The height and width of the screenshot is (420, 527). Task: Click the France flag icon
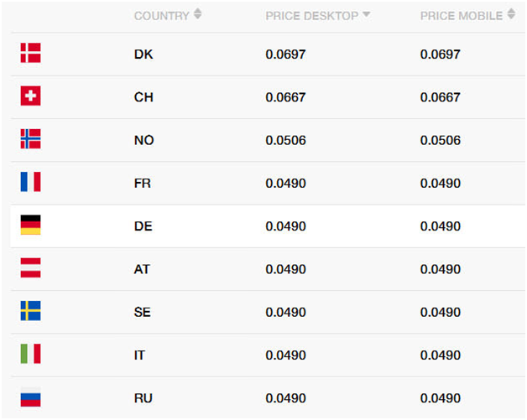[30, 182]
